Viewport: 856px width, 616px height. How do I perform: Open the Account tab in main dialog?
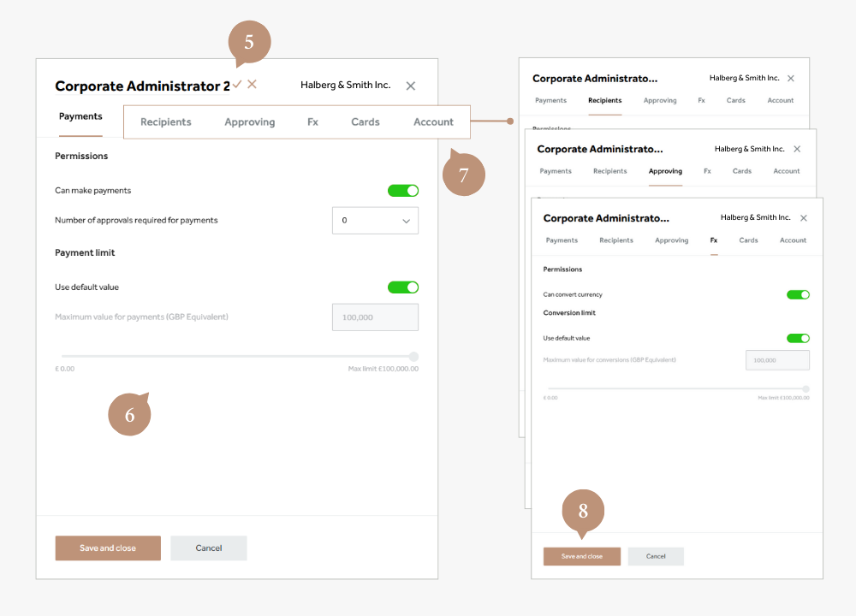coord(433,121)
